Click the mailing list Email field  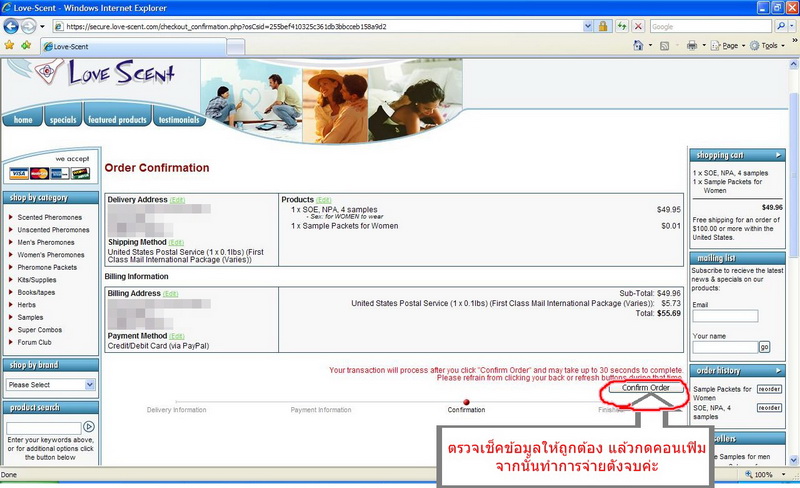tap(725, 316)
